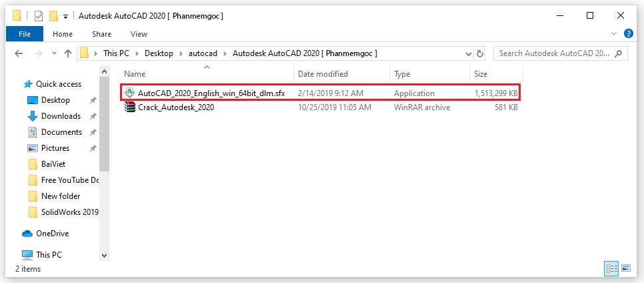Open the address bar history dropdown
Viewport: 644px width, 283px height.
tap(469, 53)
